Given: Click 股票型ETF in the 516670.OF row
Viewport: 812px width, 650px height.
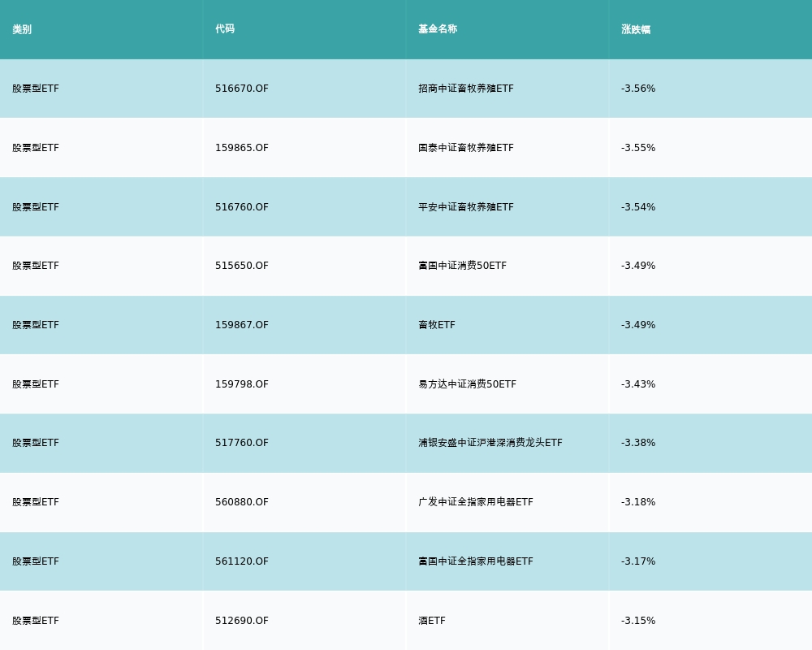Looking at the screenshot, I should 36,89.
